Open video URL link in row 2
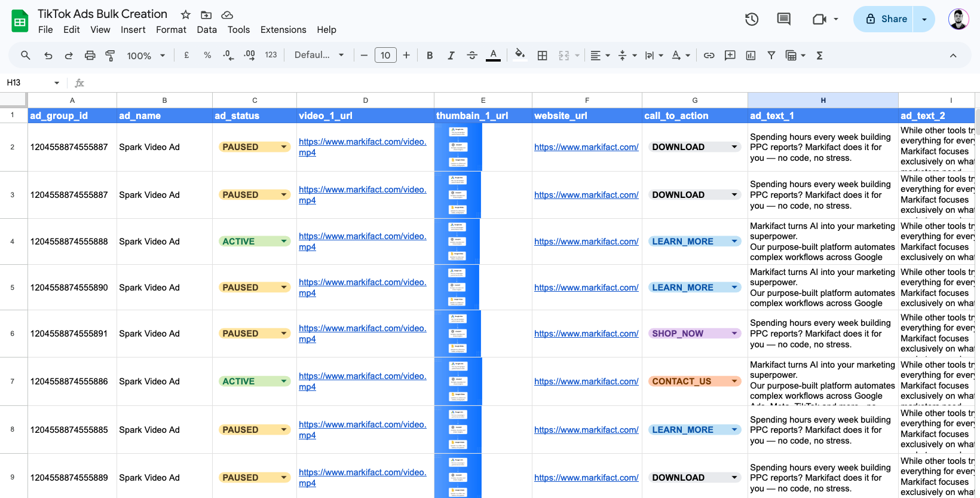The width and height of the screenshot is (980, 498). click(363, 147)
